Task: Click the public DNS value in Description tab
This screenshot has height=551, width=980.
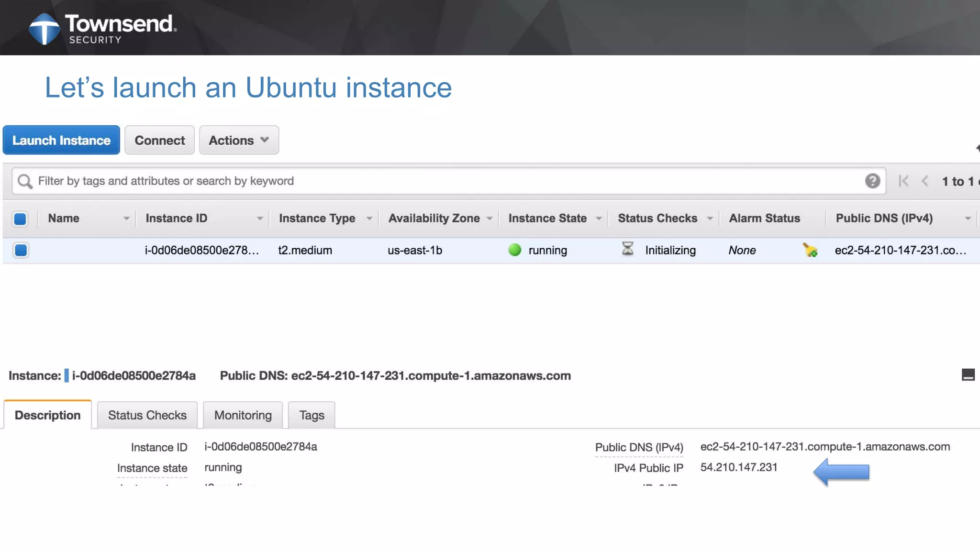Action: [825, 446]
